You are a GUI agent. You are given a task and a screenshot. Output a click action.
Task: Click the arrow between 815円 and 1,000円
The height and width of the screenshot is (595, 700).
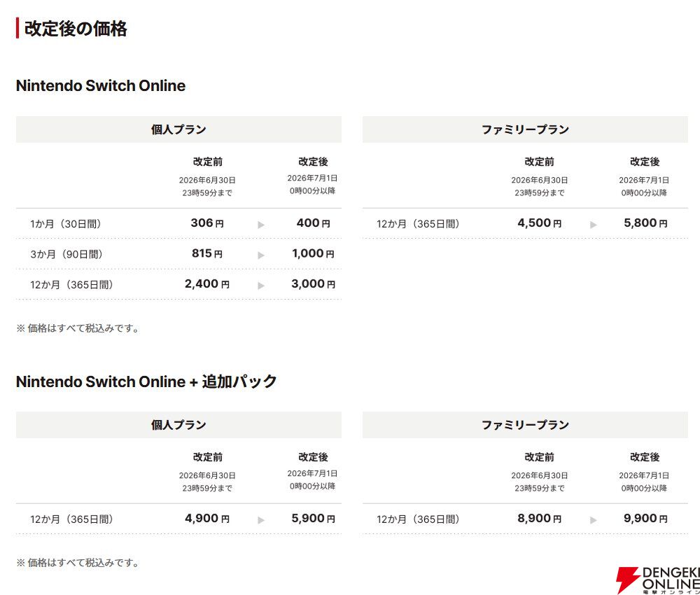pos(261,255)
